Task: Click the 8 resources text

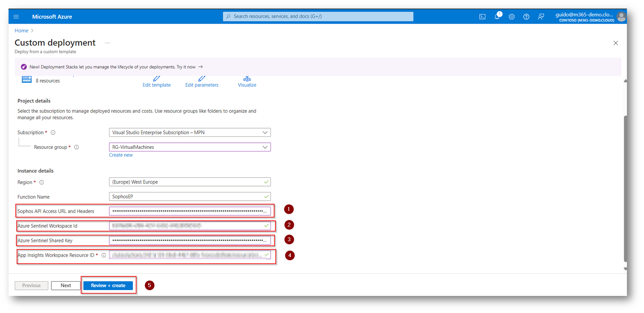Action: [x=48, y=81]
